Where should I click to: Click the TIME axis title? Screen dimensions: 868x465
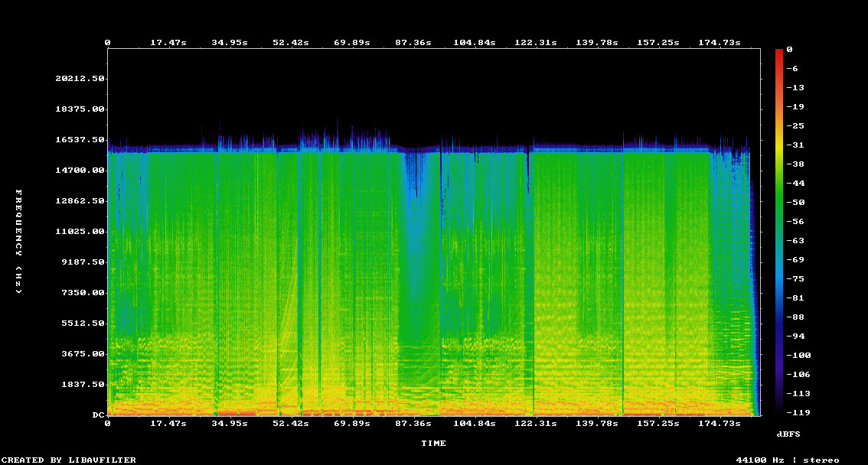tap(433, 443)
